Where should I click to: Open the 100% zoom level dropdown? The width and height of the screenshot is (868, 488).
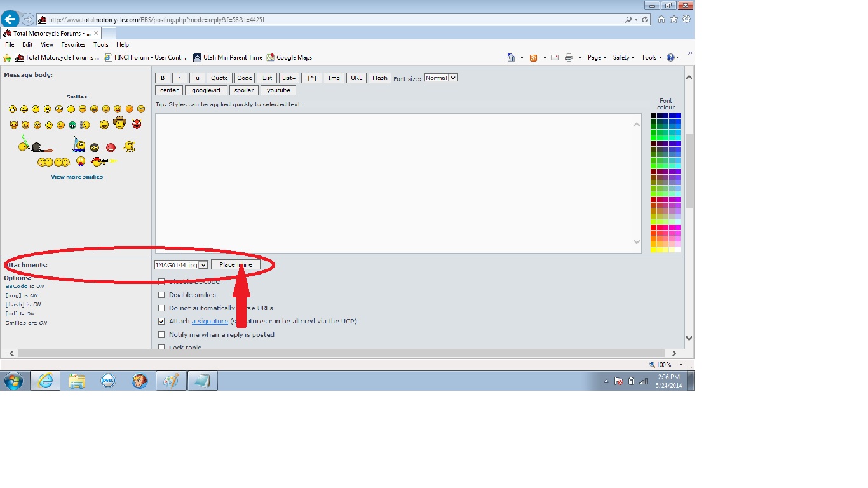681,365
